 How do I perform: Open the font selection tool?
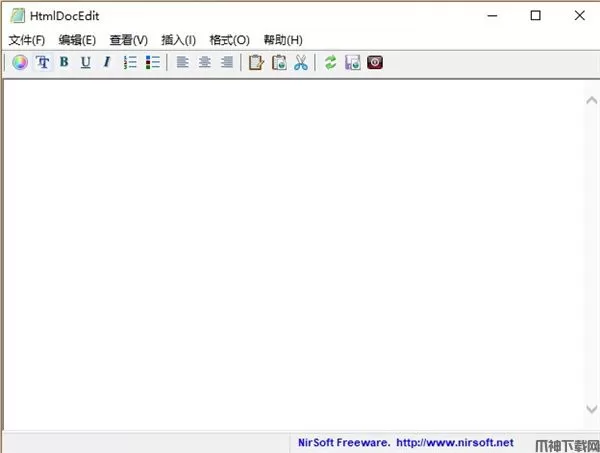pos(43,62)
